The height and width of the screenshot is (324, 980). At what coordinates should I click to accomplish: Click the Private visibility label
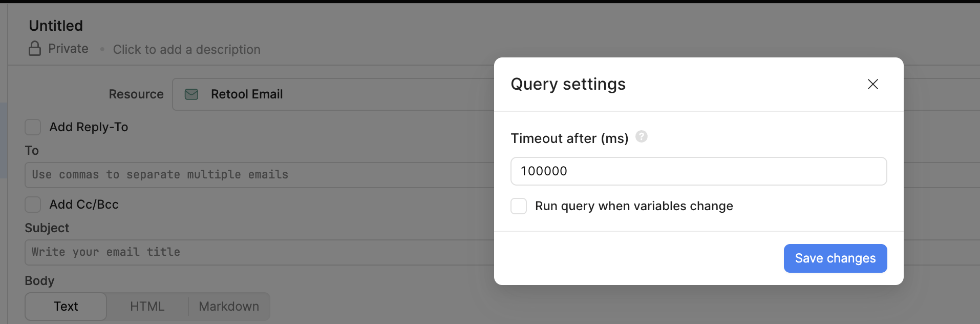click(69, 49)
